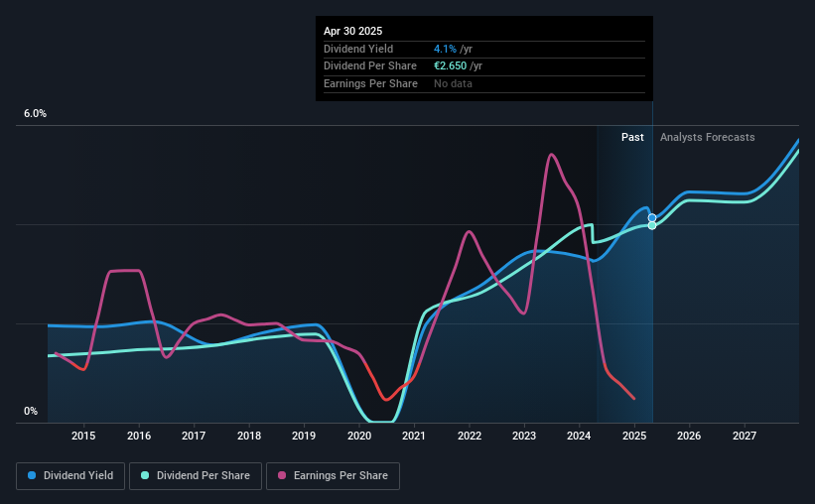Screen dimensions: 815x504
Task: Click the Earnings Per Share row label in tooltip
Action: click(x=370, y=83)
